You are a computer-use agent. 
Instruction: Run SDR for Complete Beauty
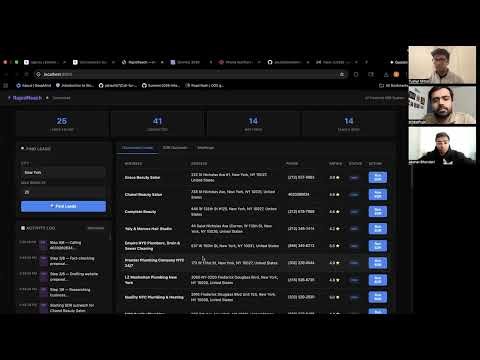point(378,211)
